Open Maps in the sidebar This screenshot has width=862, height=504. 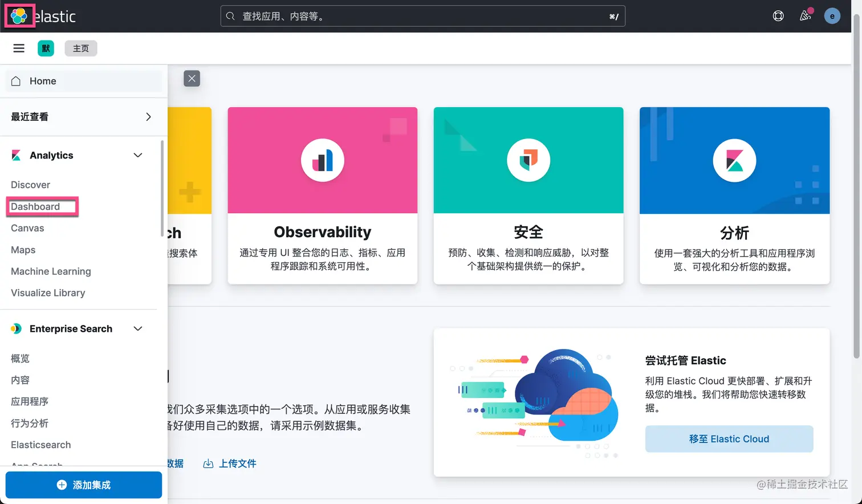pyautogui.click(x=23, y=250)
